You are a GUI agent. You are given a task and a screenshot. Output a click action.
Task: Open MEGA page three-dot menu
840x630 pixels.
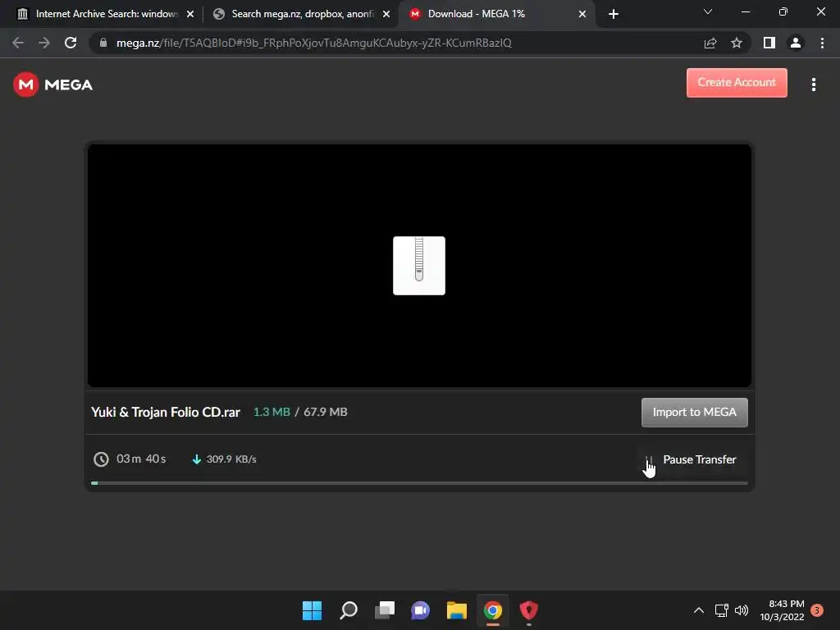(813, 84)
